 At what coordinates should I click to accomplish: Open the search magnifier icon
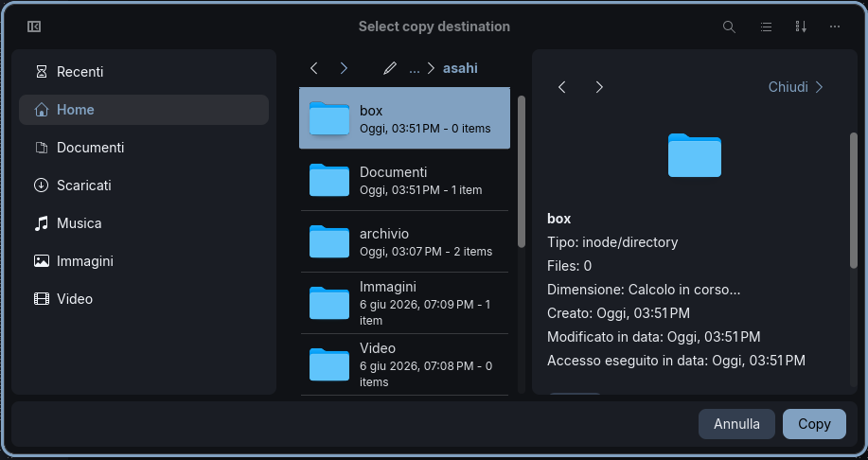point(729,27)
